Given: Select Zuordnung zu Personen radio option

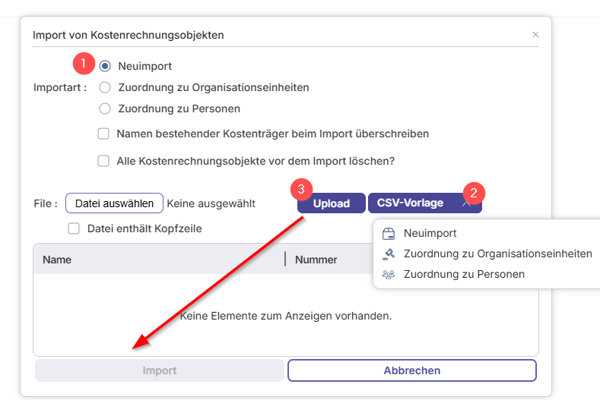Looking at the screenshot, I should coord(105,108).
